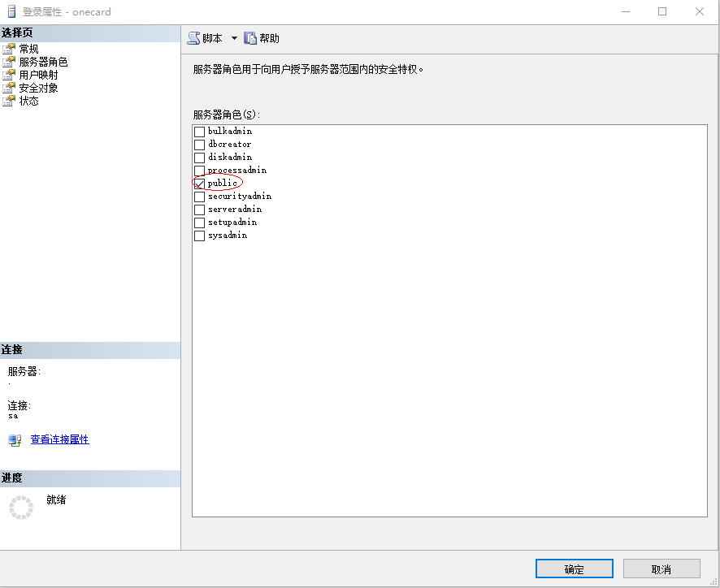This screenshot has height=588, width=720.
Task: Tick the diskadmin checkbox
Action: (199, 158)
